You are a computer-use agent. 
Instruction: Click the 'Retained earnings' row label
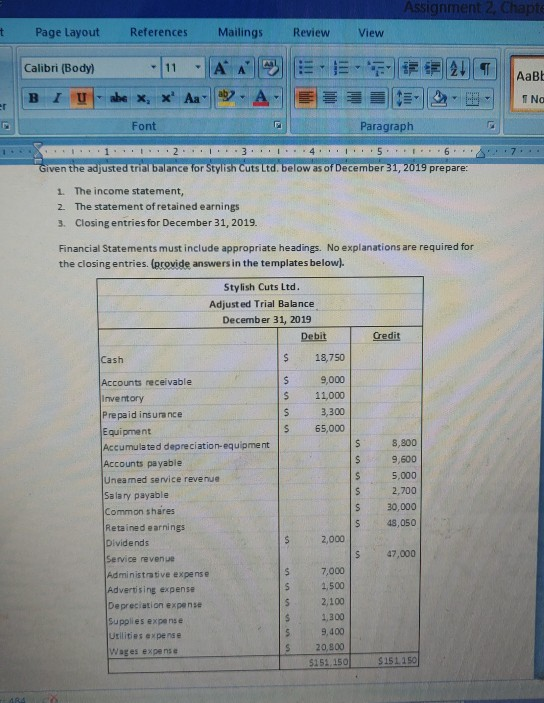[145, 527]
